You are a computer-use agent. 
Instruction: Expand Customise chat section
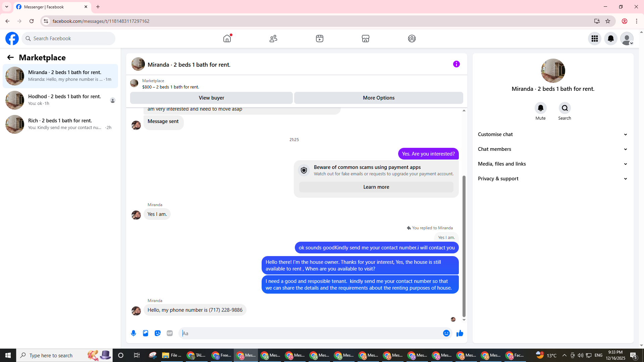[553, 134]
